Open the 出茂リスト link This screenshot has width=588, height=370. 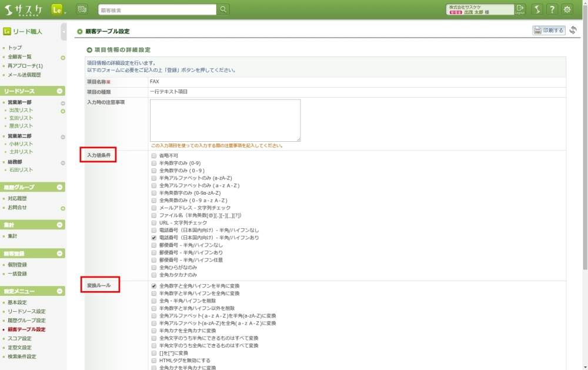[x=21, y=110]
